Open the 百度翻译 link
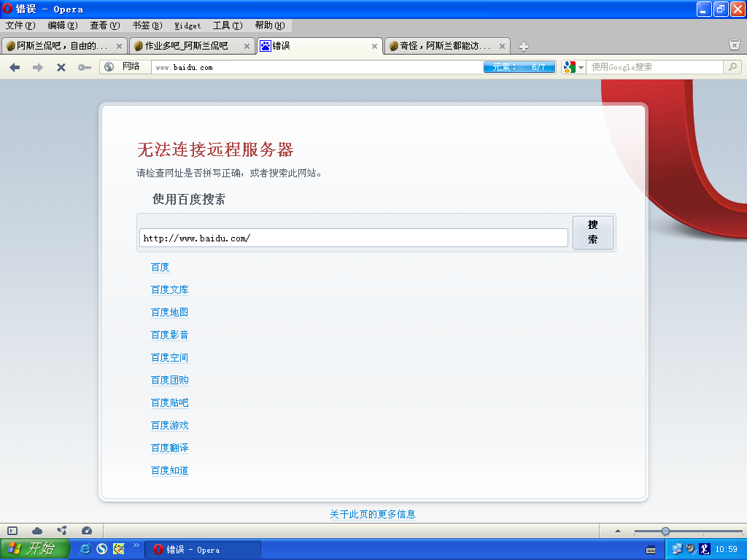Image resolution: width=747 pixels, height=560 pixels. coord(169,448)
